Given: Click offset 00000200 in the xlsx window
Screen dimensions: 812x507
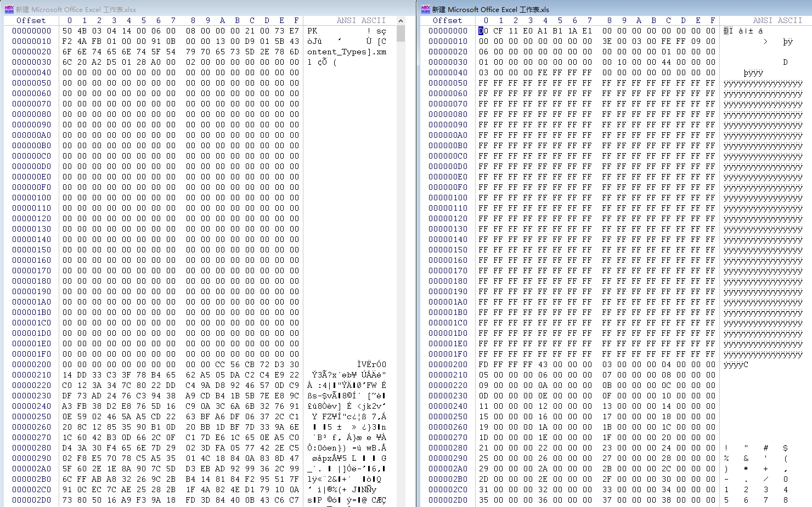Looking at the screenshot, I should coord(31,364).
